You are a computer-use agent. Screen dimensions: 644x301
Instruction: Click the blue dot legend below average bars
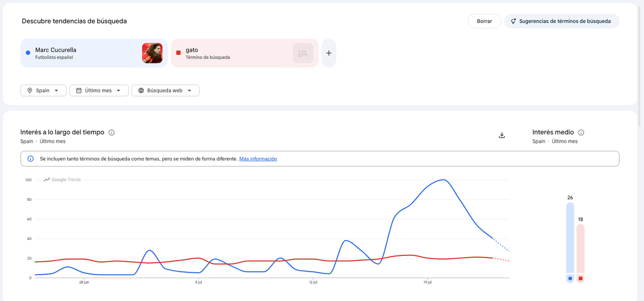pyautogui.click(x=570, y=278)
